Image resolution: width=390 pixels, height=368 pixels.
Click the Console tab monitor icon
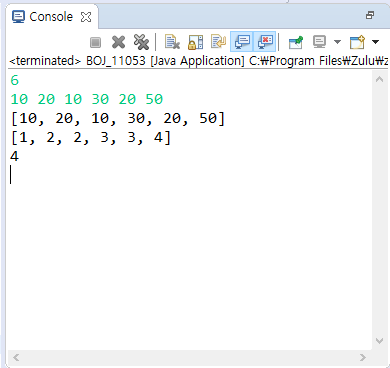18,17
